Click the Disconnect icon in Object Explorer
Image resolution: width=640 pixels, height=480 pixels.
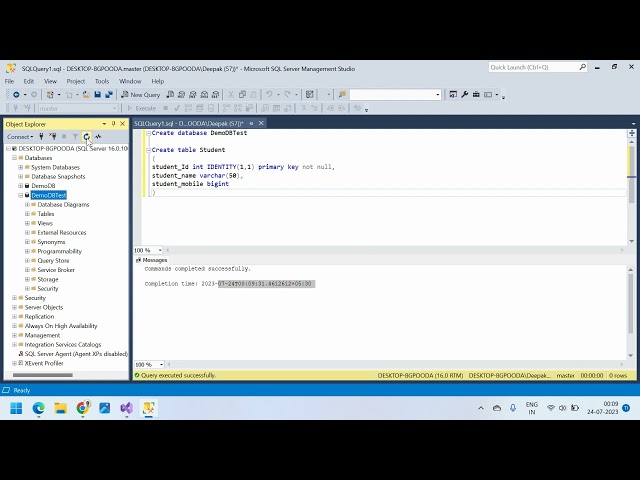pos(52,137)
